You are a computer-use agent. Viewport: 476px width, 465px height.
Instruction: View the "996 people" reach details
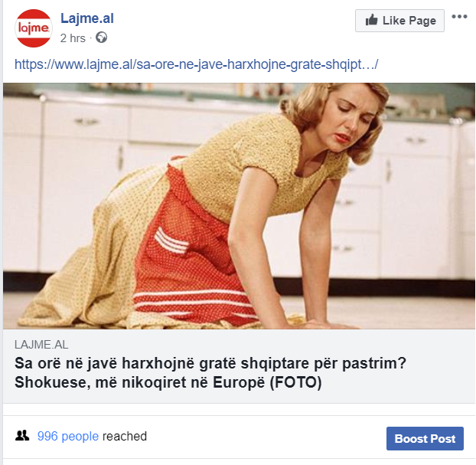tap(68, 436)
